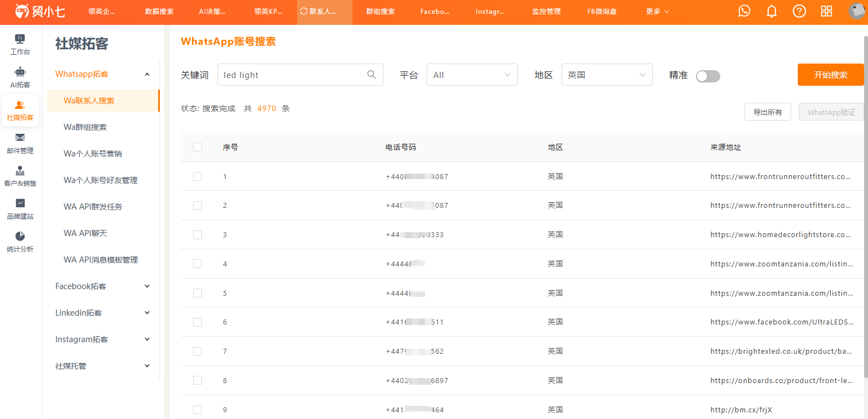868x419 pixels.
Task: Expand the Facebook拓客 menu section
Action: (102, 286)
